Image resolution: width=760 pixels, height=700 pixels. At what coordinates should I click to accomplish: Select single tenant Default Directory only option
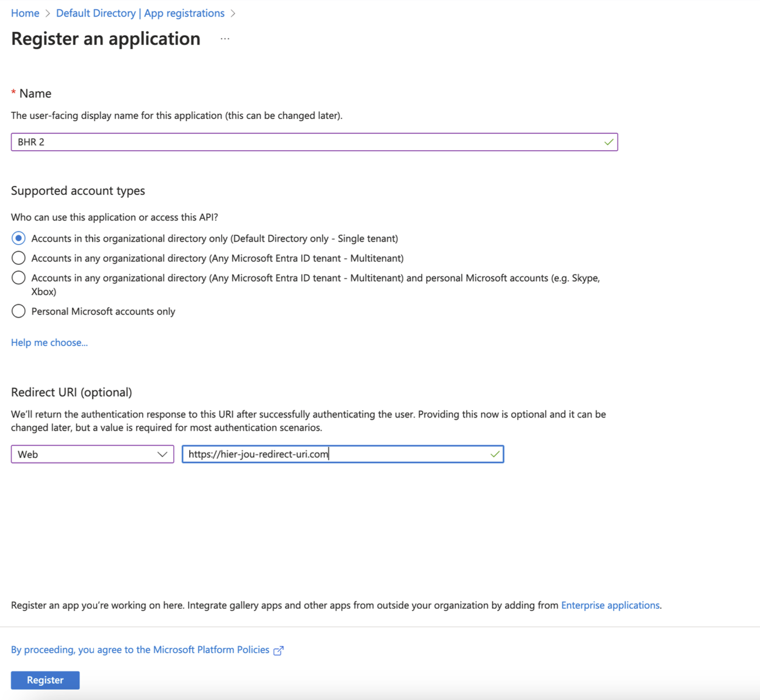click(19, 239)
